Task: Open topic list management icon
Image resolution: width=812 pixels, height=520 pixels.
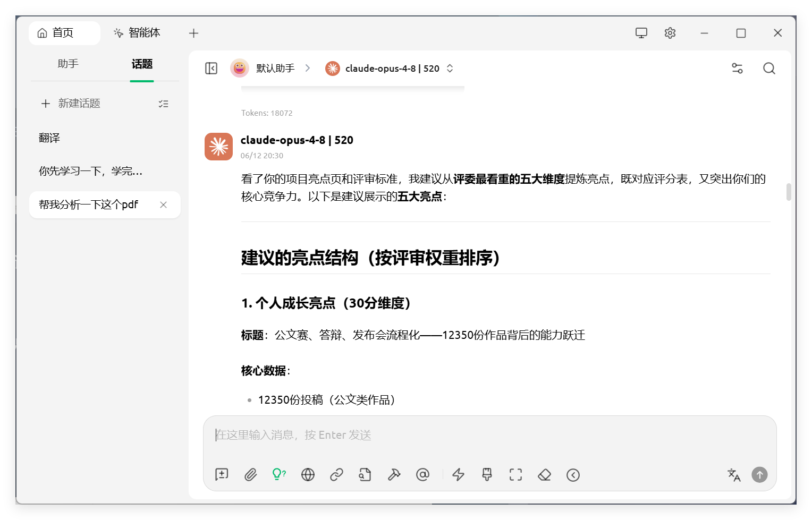Action: (164, 104)
